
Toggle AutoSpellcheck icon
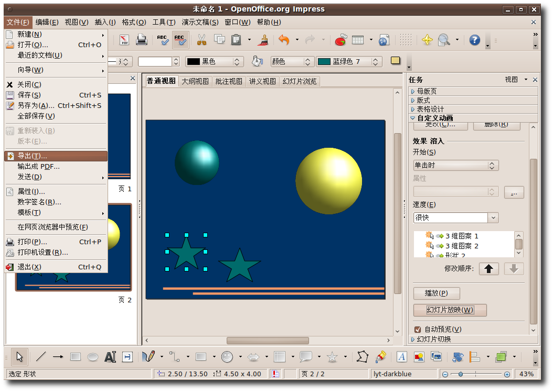pos(180,40)
